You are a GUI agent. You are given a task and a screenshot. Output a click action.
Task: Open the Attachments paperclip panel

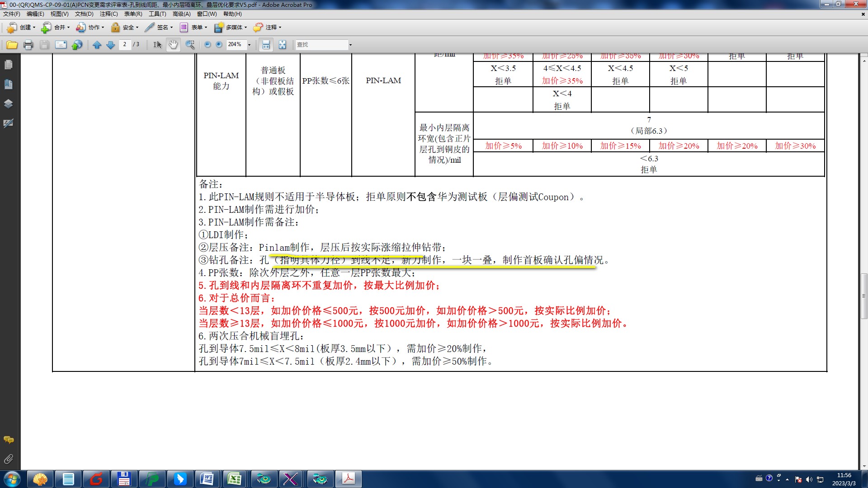(x=8, y=459)
